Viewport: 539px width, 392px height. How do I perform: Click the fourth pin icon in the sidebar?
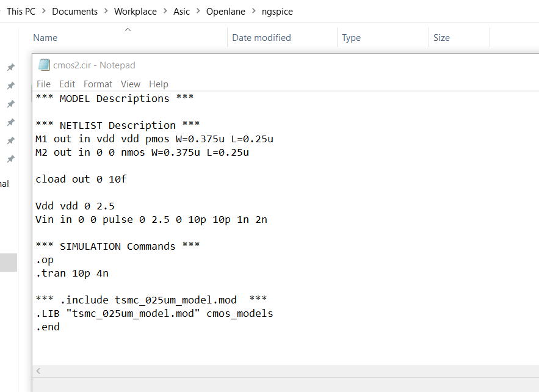(x=10, y=122)
